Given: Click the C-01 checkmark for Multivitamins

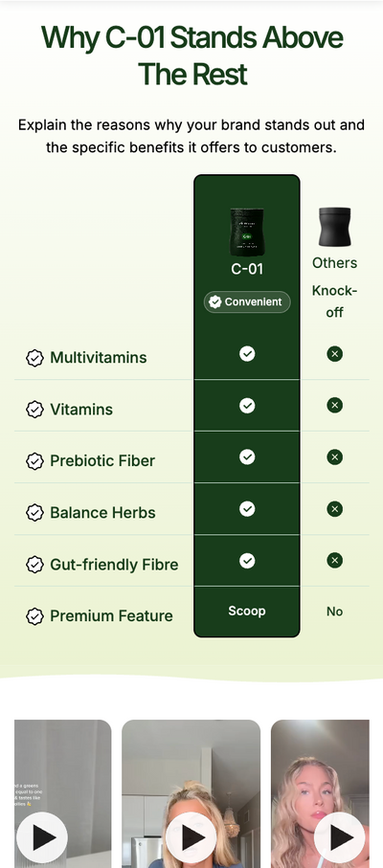Looking at the screenshot, I should tap(247, 353).
